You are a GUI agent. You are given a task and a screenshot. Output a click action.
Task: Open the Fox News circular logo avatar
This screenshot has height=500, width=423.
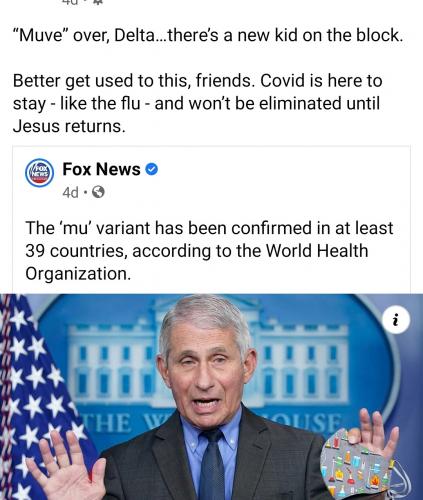pyautogui.click(x=40, y=173)
